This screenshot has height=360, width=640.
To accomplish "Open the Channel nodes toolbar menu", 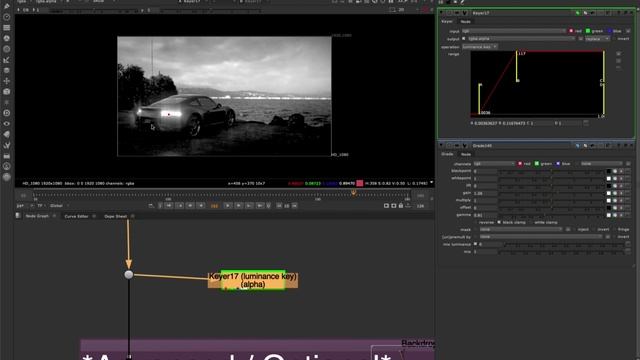I will (x=7, y=28).
